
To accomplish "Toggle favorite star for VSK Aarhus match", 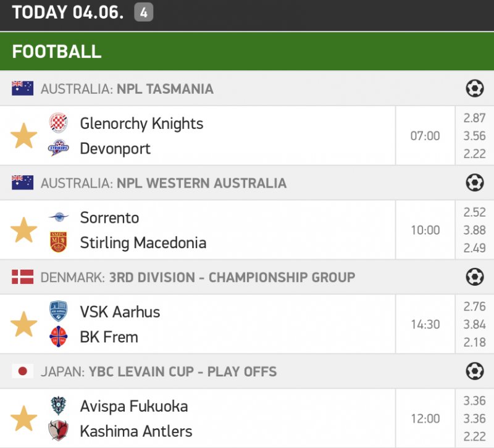I will pos(24,325).
